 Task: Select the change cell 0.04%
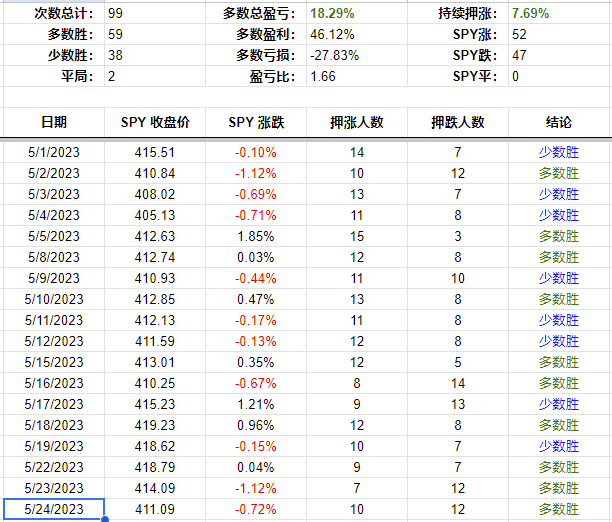click(256, 467)
